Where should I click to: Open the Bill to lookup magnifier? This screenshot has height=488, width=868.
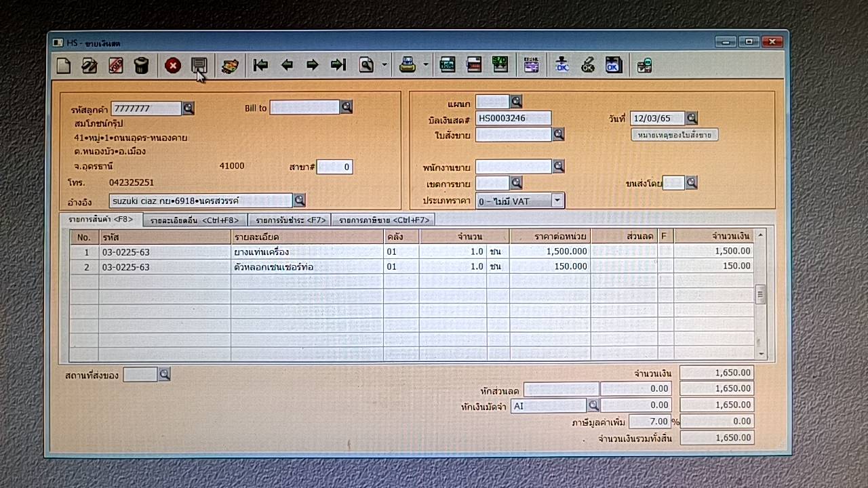347,107
